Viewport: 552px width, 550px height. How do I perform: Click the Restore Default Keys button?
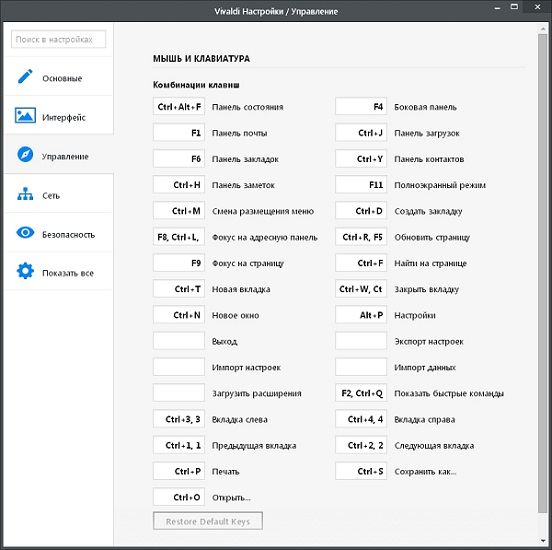[x=208, y=521]
